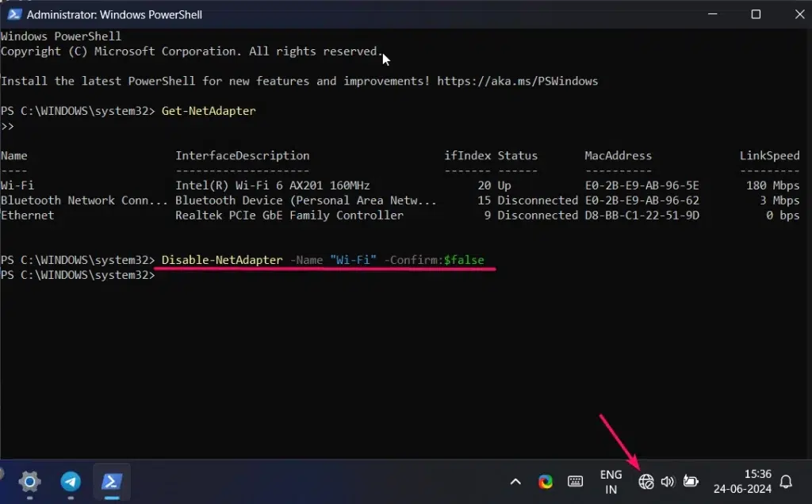Click Bluetooth Network Conn... name cell
The width and height of the screenshot is (812, 504).
click(x=84, y=200)
